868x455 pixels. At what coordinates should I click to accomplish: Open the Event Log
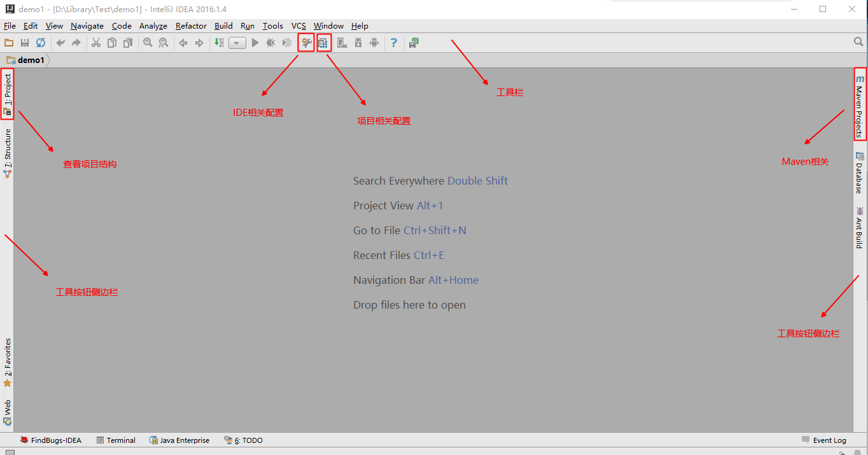(x=824, y=440)
